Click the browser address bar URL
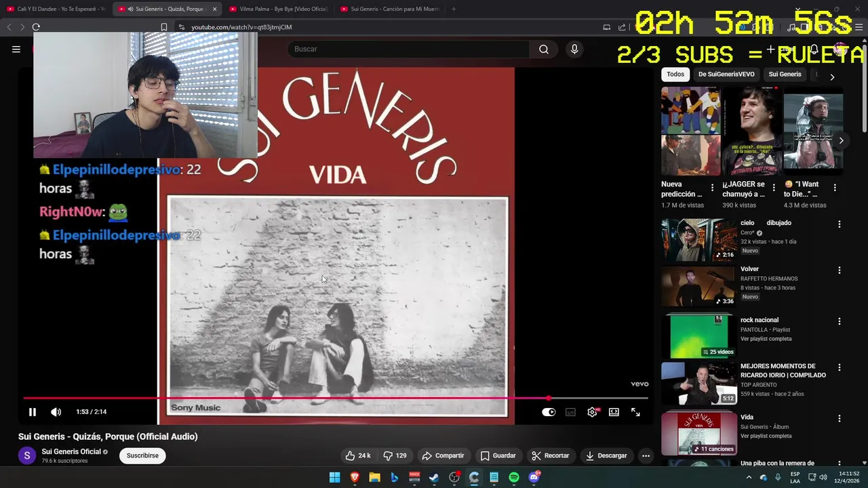Image resolution: width=868 pixels, height=488 pixels. [241, 27]
